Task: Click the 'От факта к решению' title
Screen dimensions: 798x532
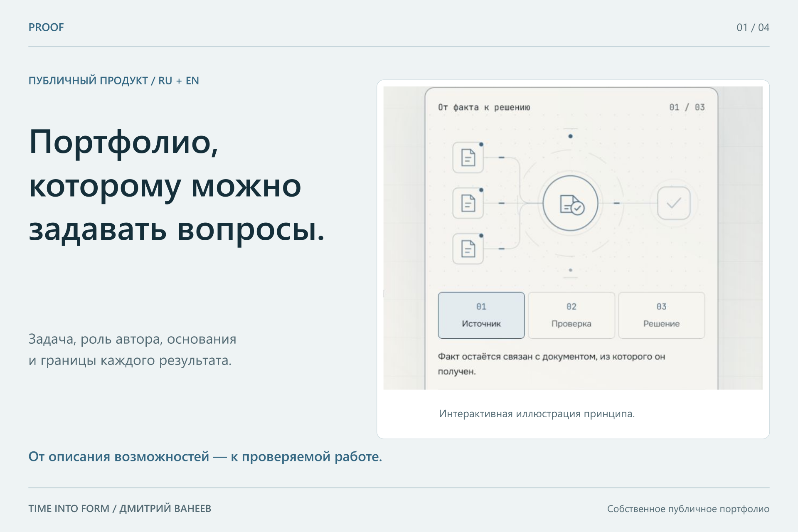Action: pos(484,107)
